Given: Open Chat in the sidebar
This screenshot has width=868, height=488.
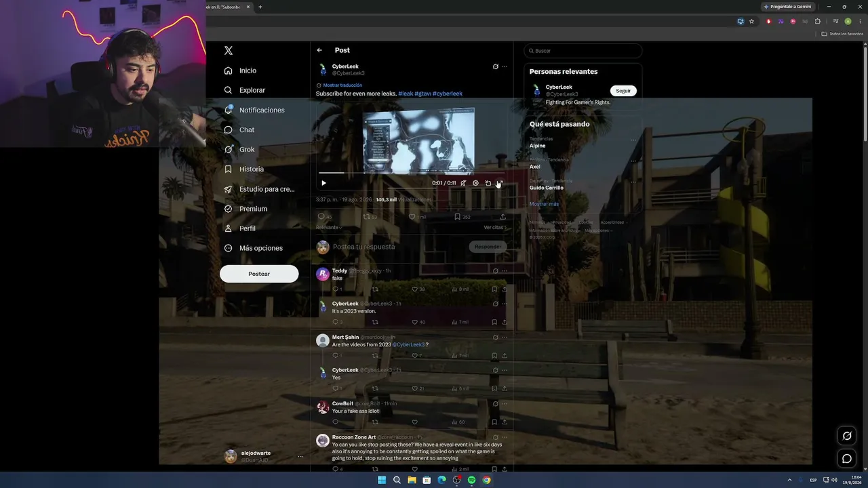Looking at the screenshot, I should click(239, 129).
